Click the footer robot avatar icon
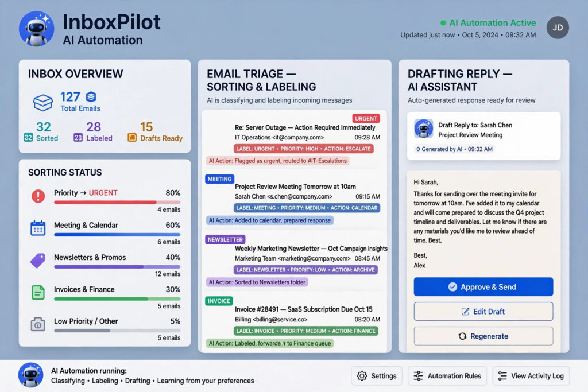Screen dimensions: 588x392 click(31, 375)
